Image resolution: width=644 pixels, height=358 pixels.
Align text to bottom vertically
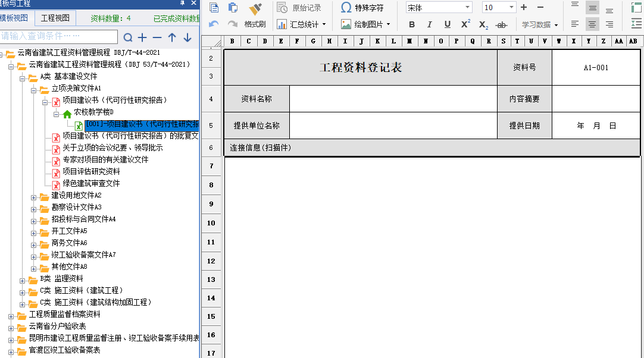[609, 10]
